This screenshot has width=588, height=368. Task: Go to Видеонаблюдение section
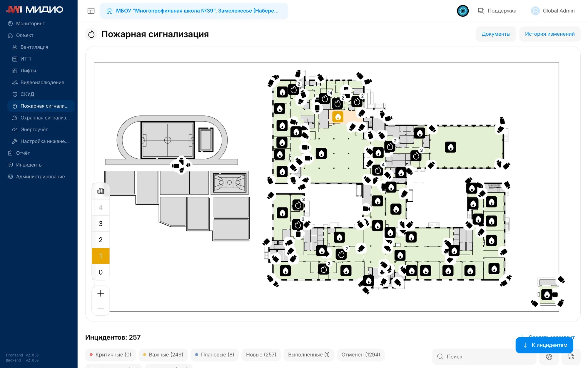coord(42,82)
